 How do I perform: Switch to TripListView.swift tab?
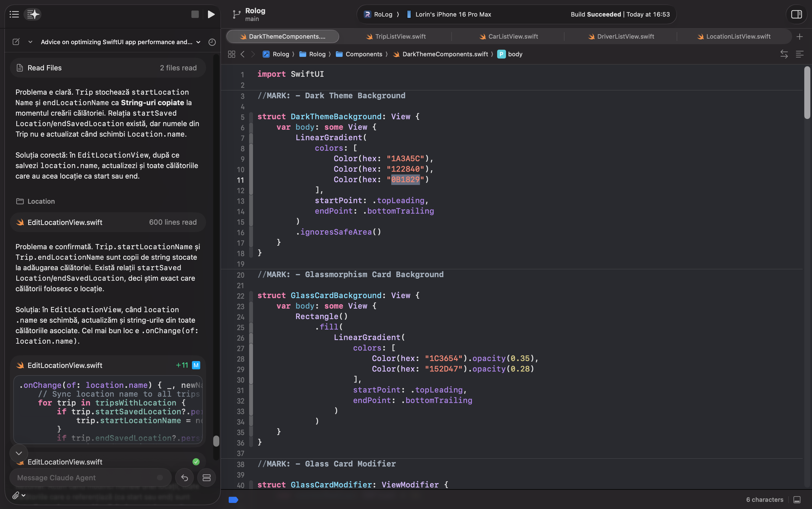(396, 36)
